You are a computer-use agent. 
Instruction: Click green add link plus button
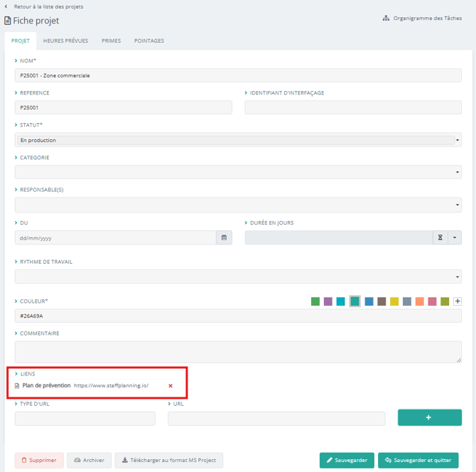coord(428,418)
